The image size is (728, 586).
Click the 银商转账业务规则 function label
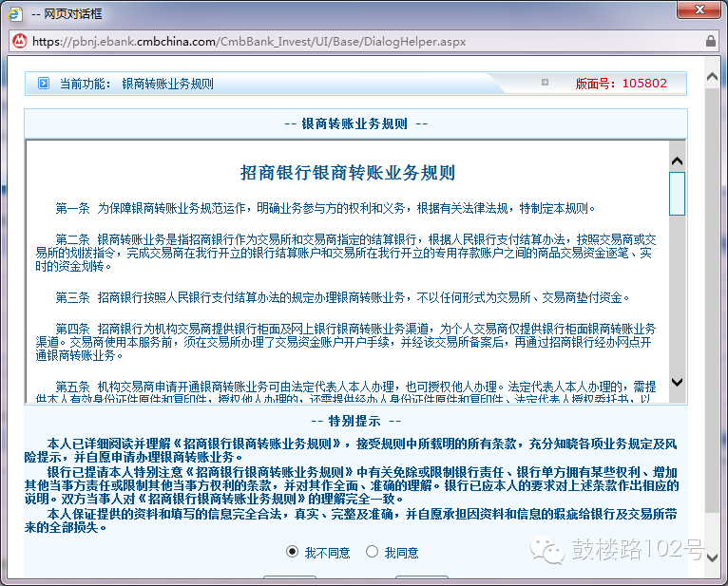tap(167, 84)
